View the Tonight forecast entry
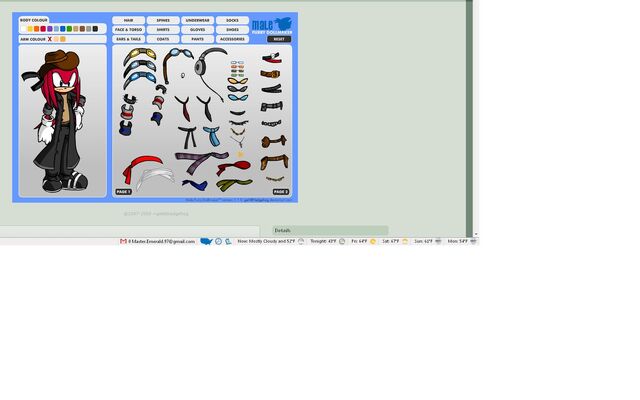Screen dimensions: 640x400 (327, 241)
